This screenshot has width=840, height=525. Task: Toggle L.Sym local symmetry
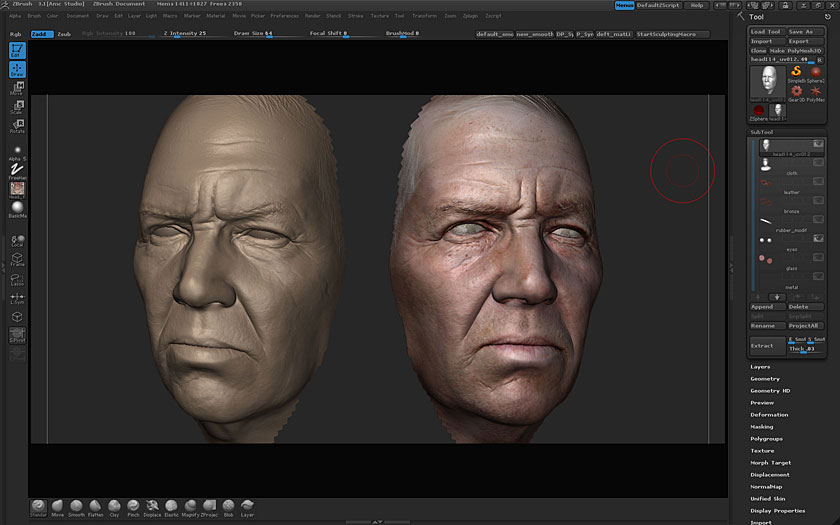pos(17,298)
